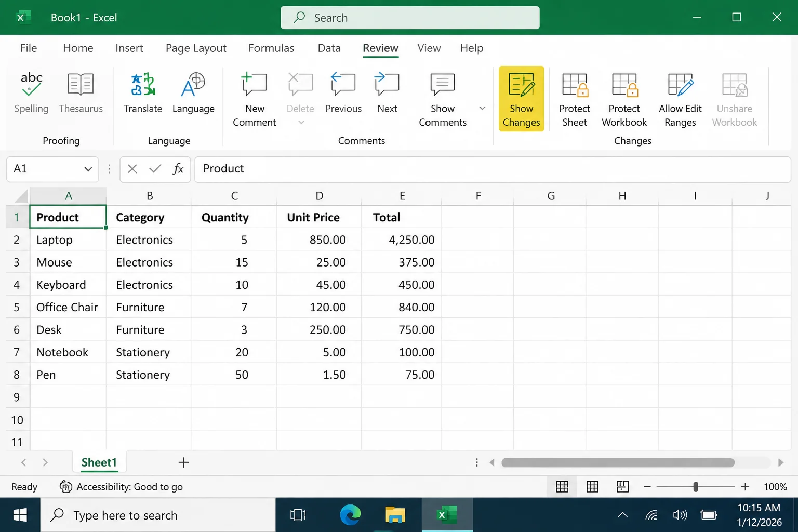
Task: Go to the Previous comment
Action: pos(343,94)
